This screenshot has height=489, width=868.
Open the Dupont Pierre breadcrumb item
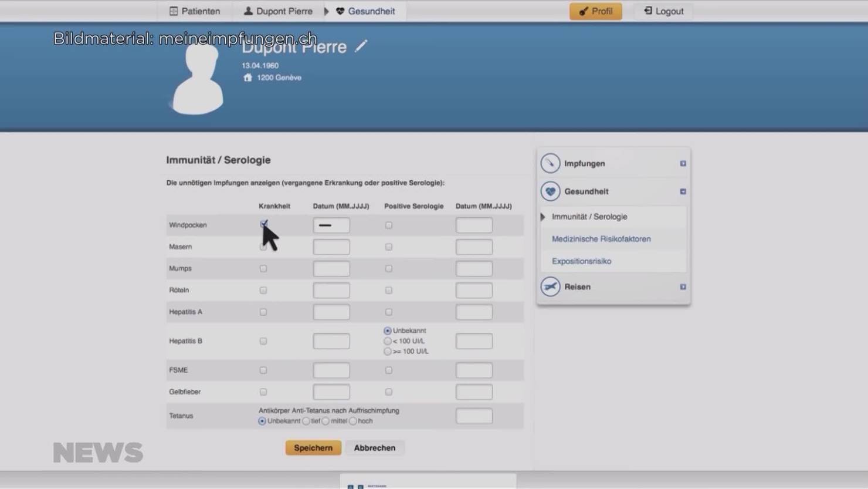(x=278, y=11)
